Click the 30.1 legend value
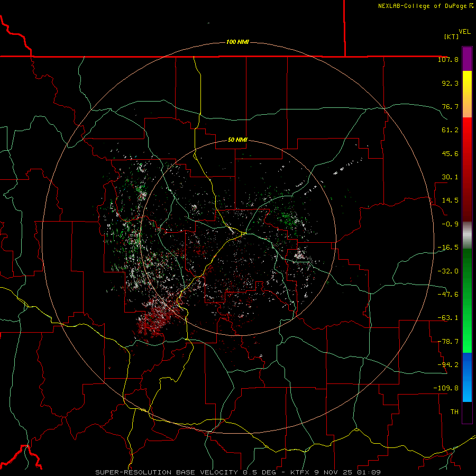476x476 pixels. coord(450,177)
